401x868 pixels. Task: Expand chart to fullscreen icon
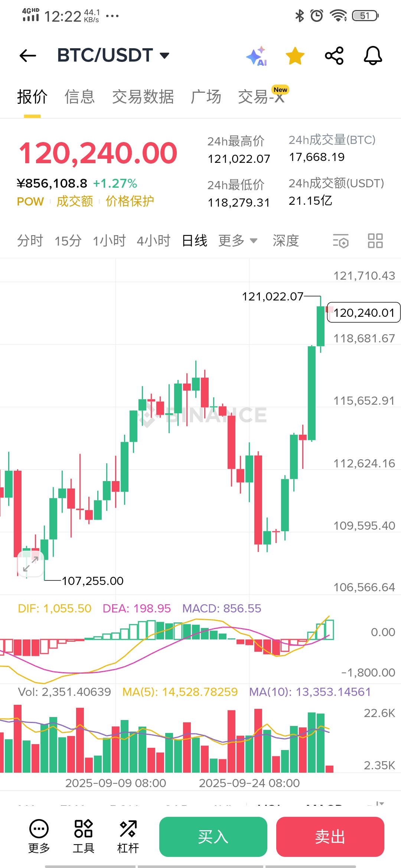31,564
